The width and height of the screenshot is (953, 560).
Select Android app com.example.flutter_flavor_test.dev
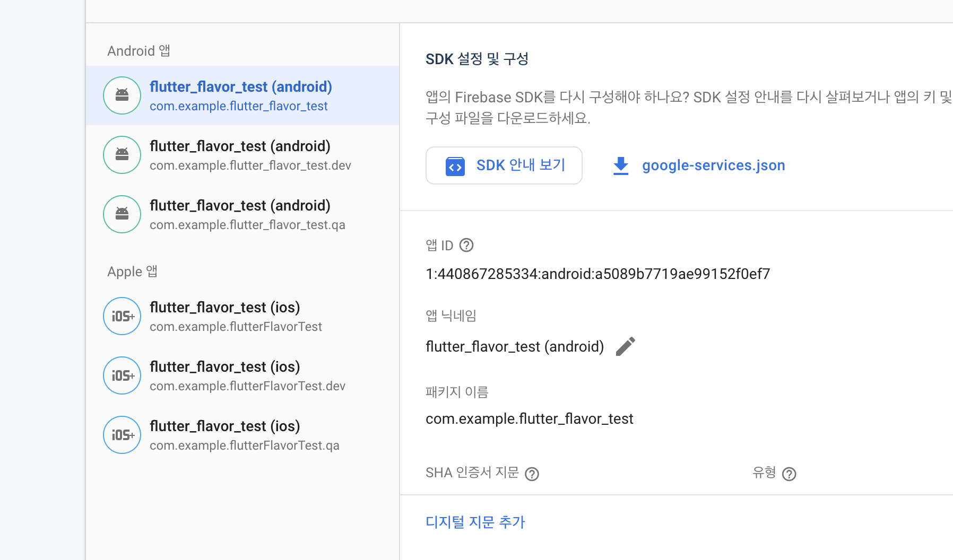242,155
